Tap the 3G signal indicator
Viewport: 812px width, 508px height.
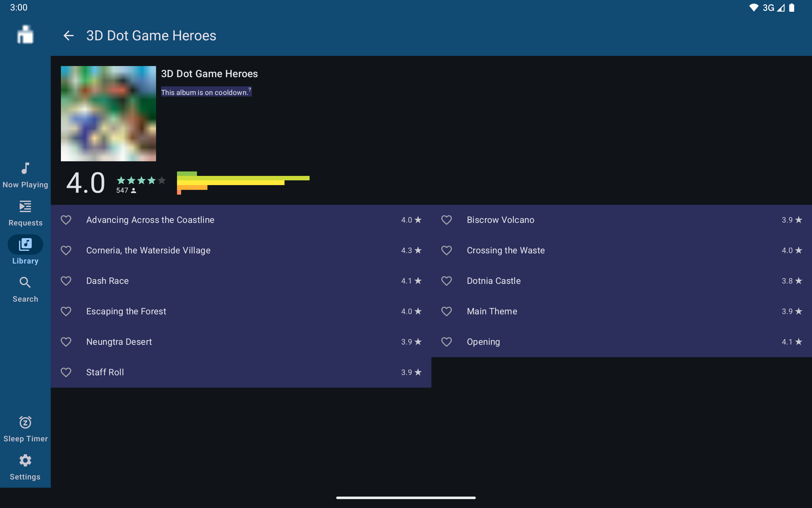773,8
